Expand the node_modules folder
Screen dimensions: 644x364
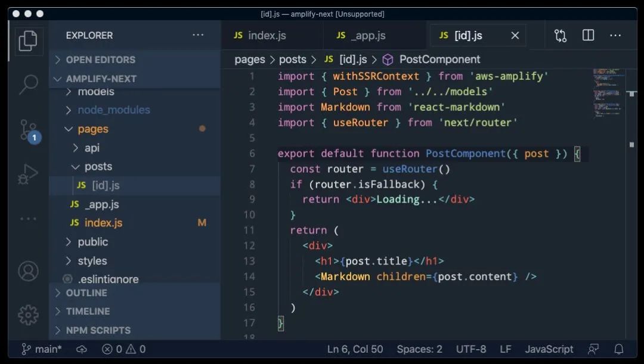(135, 110)
